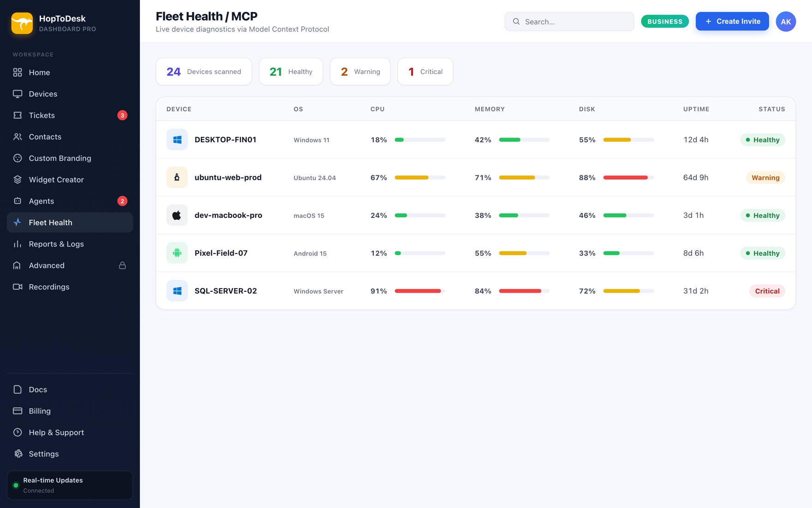Image resolution: width=812 pixels, height=508 pixels.
Task: Open Contacts in the sidebar
Action: click(70, 137)
